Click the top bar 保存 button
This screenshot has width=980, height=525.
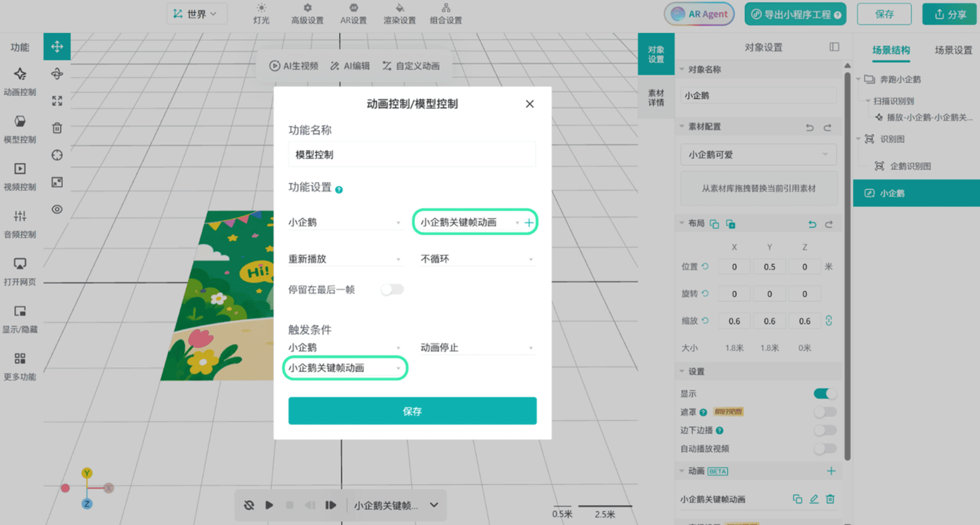coord(884,14)
